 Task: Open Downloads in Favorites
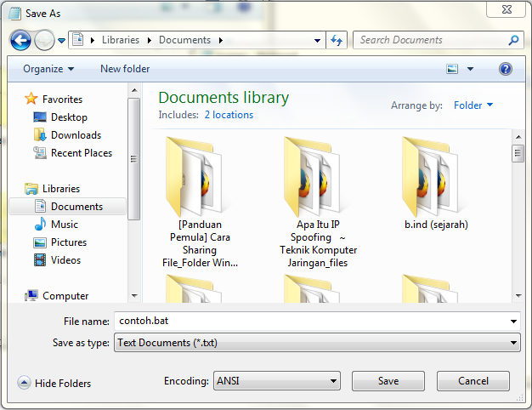(x=76, y=135)
